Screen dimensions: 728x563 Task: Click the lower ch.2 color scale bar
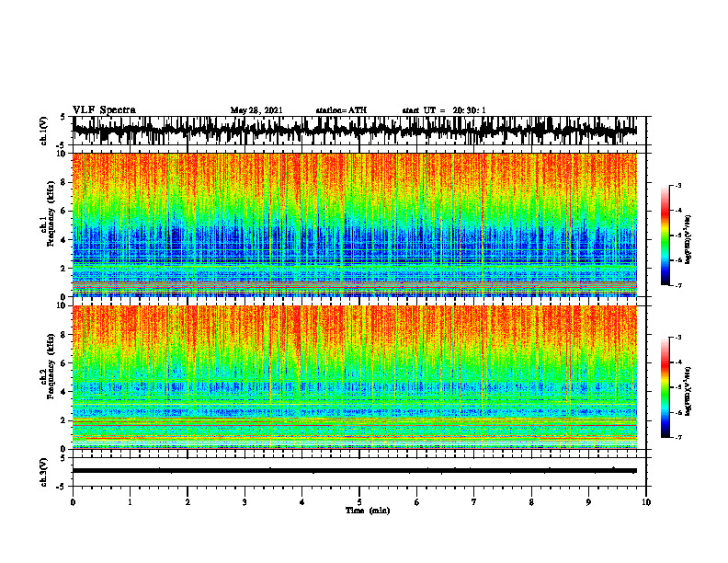click(x=665, y=387)
